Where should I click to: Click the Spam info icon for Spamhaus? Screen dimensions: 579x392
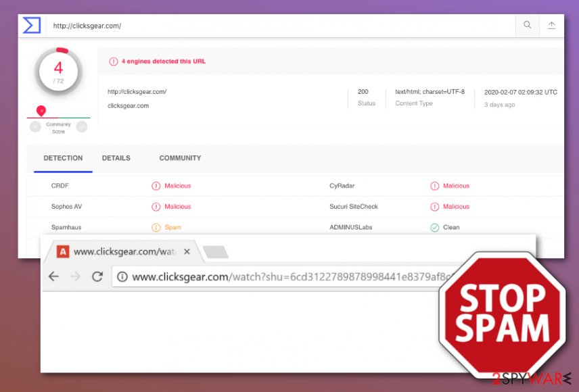[156, 228]
